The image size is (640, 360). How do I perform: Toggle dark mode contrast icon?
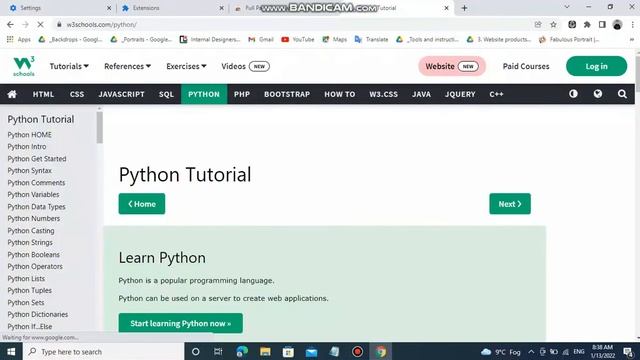[x=573, y=94]
